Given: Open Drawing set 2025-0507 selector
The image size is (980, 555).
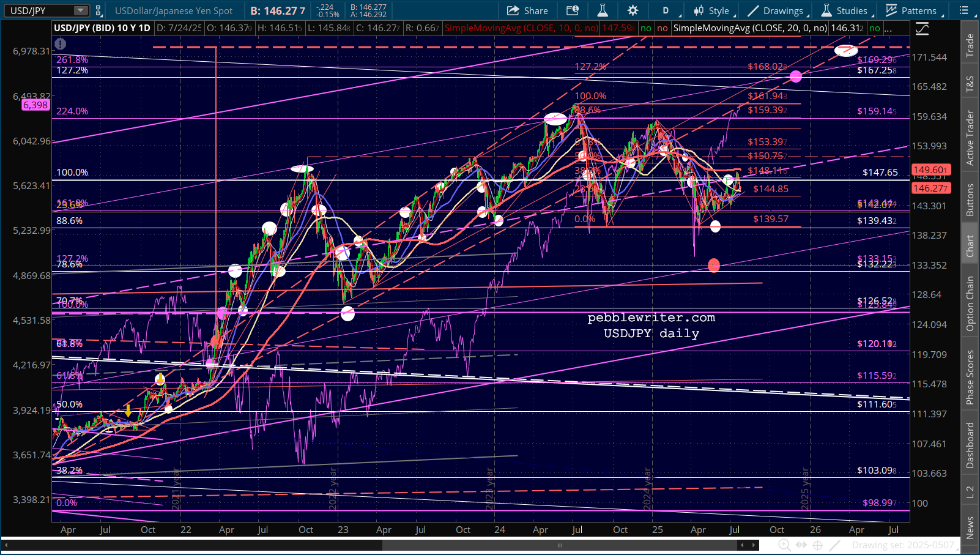Looking at the screenshot, I should point(902,545).
